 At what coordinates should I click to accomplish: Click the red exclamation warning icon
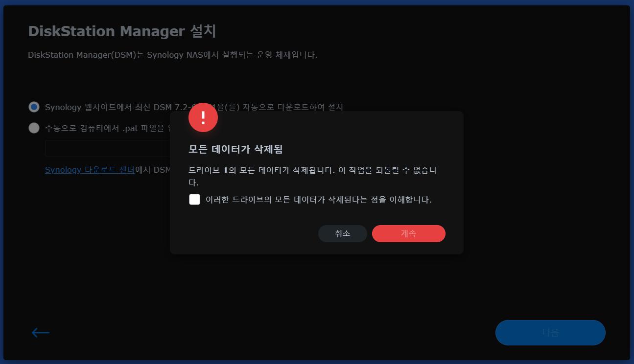[203, 117]
